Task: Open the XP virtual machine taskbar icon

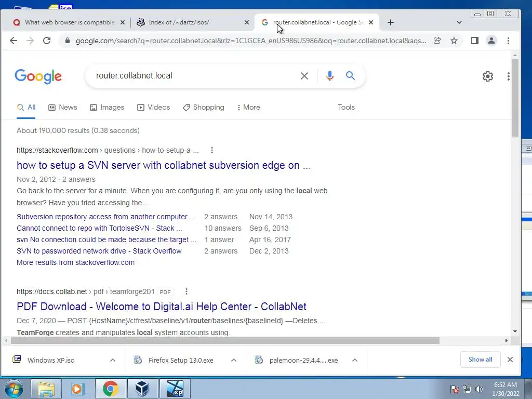Action: (x=175, y=389)
